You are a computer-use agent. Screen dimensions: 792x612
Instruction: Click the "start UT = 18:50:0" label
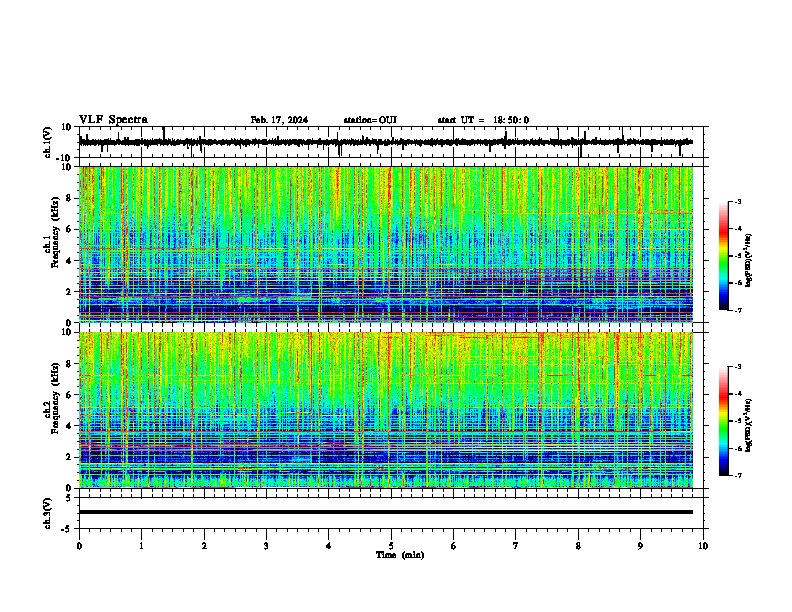click(x=483, y=120)
